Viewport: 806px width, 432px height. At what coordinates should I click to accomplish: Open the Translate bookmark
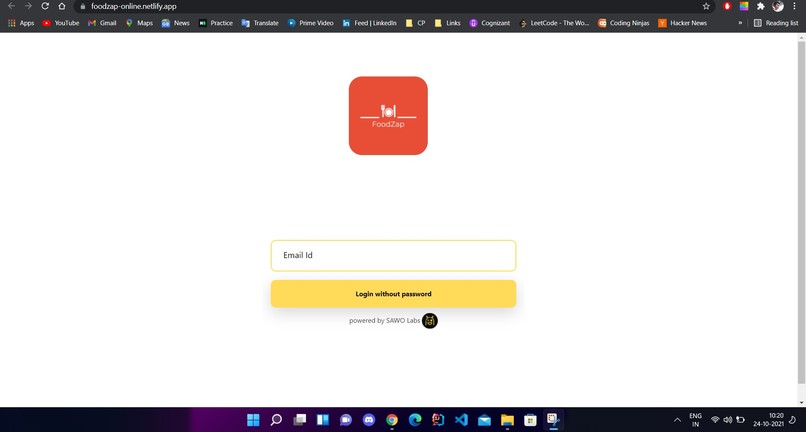[260, 23]
